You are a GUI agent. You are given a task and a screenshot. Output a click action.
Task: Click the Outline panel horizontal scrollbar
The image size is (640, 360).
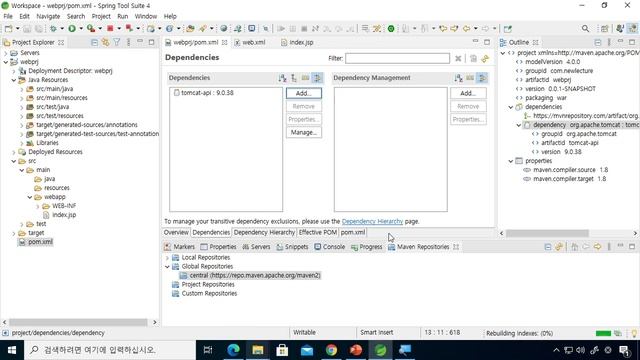[x=547, y=233]
